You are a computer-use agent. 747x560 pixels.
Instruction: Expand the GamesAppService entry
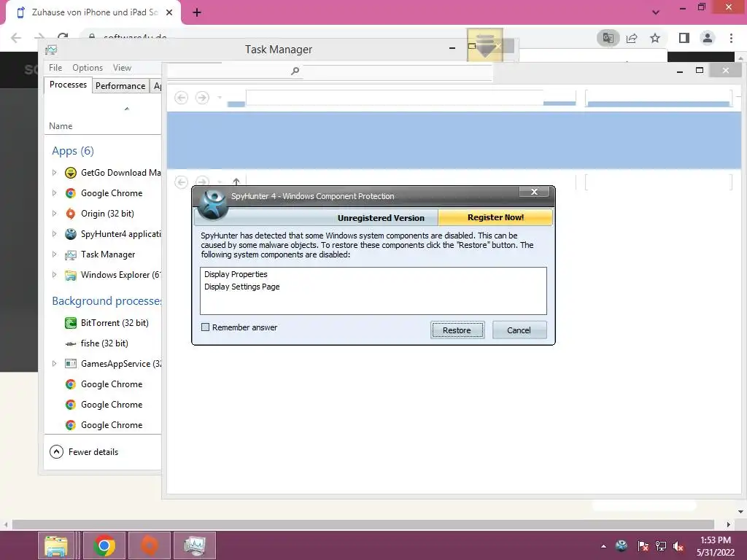[54, 364]
